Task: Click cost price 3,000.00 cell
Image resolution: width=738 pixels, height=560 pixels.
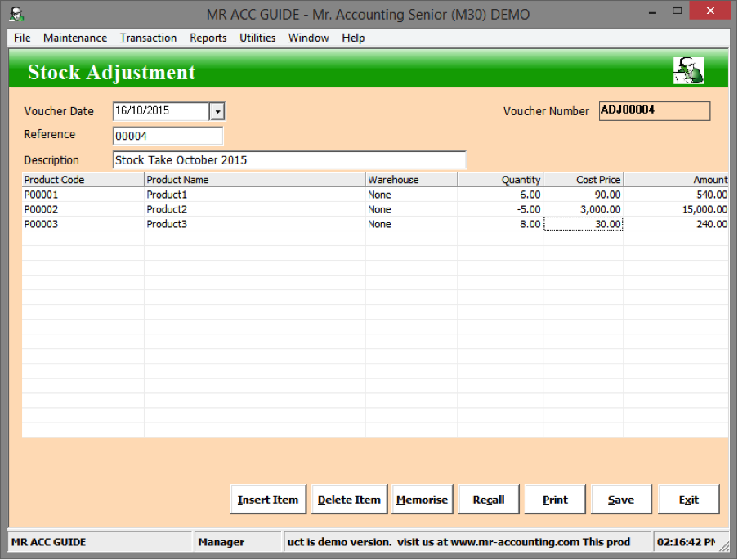Action: pyautogui.click(x=584, y=209)
